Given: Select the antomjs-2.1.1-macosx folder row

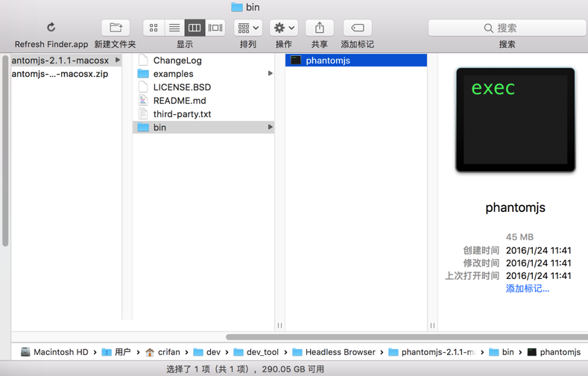Looking at the screenshot, I should [66, 60].
